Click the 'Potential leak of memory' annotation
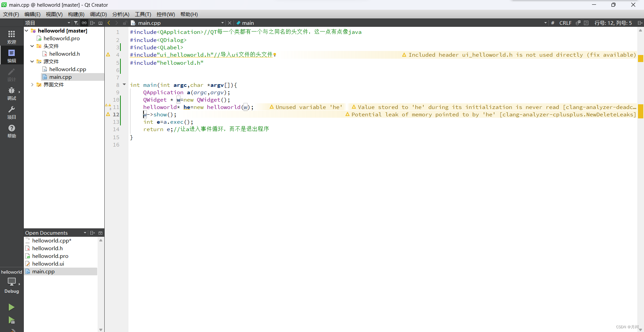Viewport: 644px width, 332px height. pyautogui.click(x=491, y=114)
